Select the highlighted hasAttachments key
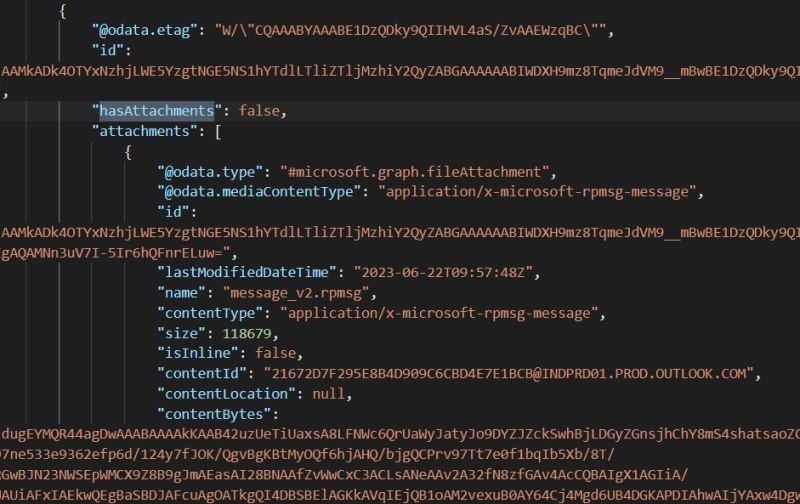Image resolution: width=800 pixels, height=504 pixels. pos(157,111)
